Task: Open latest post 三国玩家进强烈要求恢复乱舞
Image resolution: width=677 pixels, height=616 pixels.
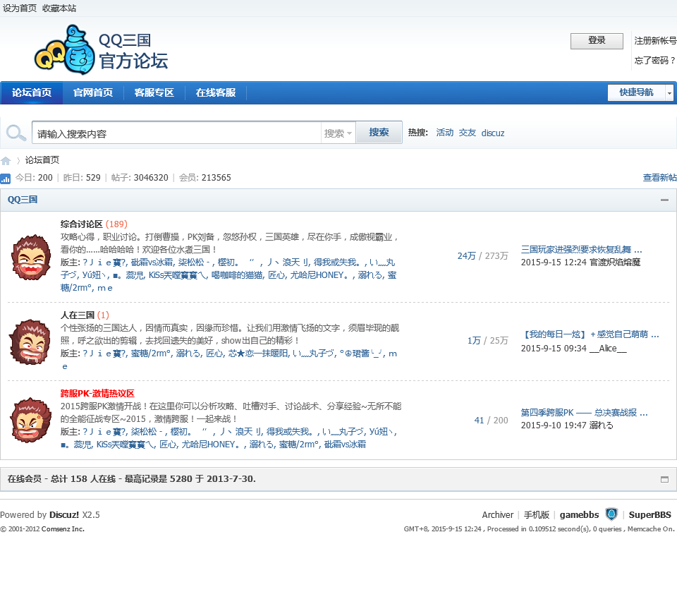Action: coord(581,250)
